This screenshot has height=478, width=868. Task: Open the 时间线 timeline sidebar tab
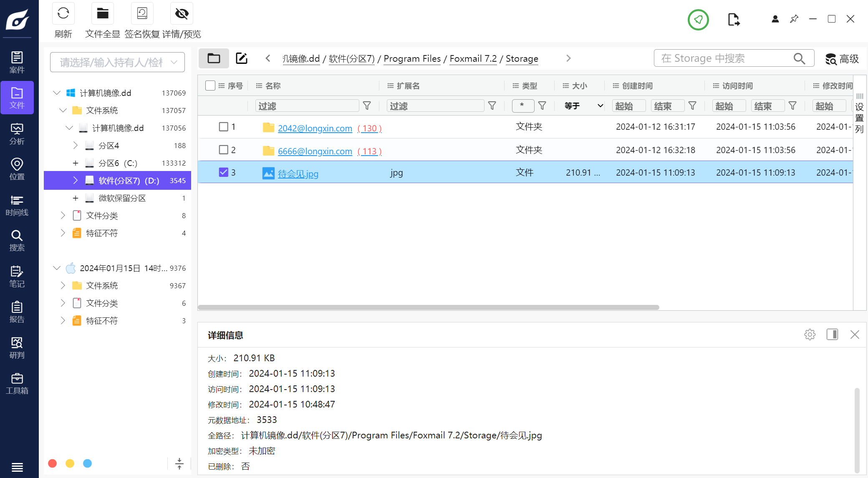pos(17,205)
